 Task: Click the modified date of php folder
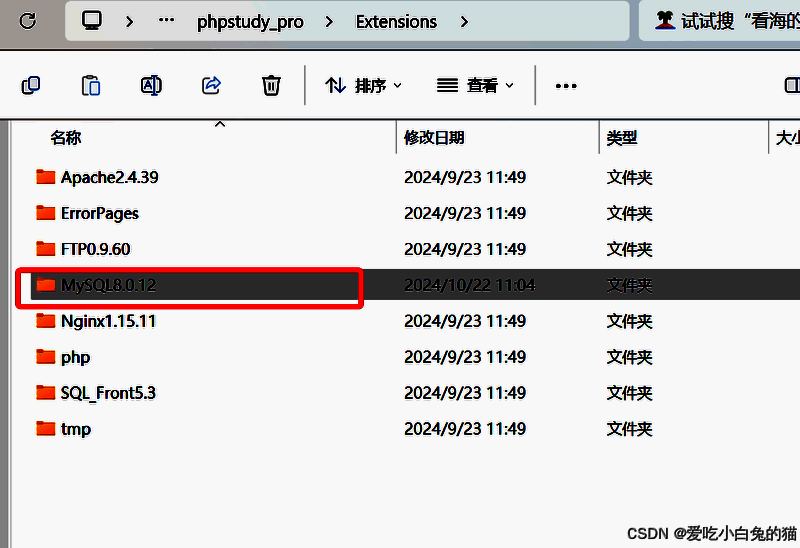(x=465, y=357)
